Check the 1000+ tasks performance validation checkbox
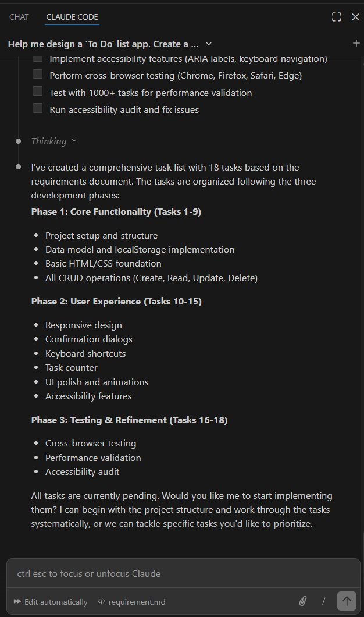The width and height of the screenshot is (364, 617). coord(38,91)
